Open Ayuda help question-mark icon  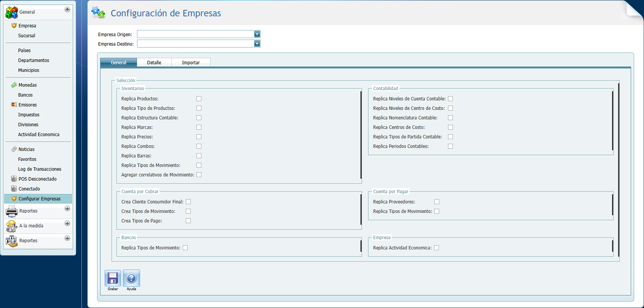tap(131, 278)
